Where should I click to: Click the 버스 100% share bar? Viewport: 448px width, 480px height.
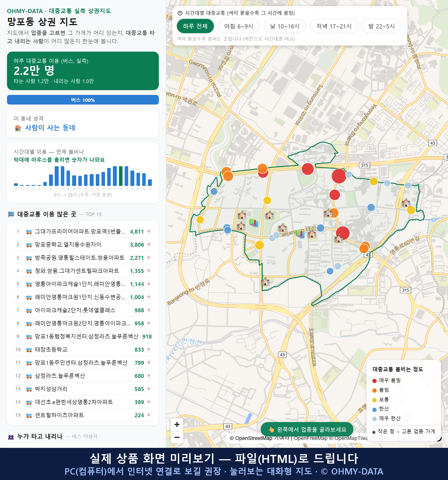(x=83, y=100)
